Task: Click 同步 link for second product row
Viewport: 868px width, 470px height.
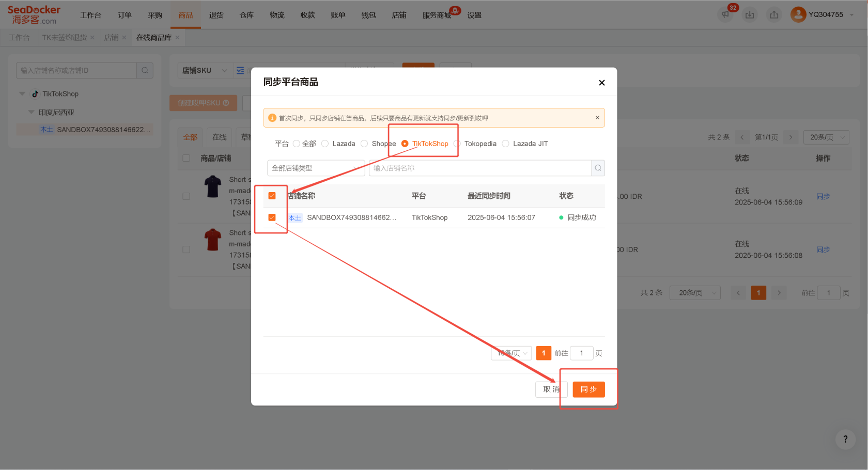Action: 823,249
